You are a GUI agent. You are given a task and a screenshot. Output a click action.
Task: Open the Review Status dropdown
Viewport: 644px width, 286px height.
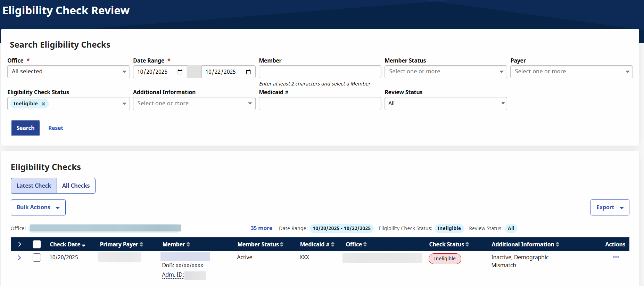coord(445,104)
